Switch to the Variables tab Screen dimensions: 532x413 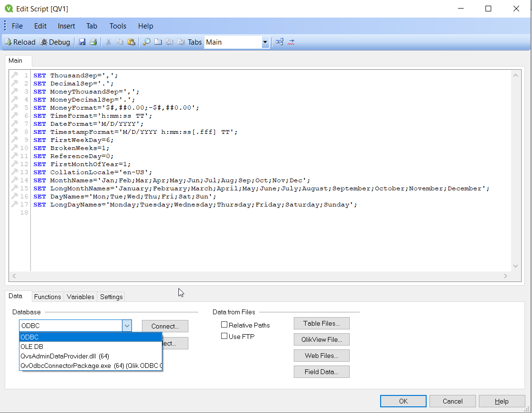tap(80, 297)
